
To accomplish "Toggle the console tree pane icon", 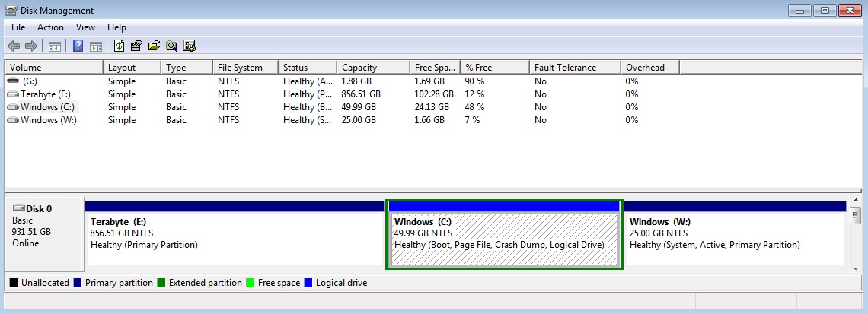I will [x=54, y=46].
